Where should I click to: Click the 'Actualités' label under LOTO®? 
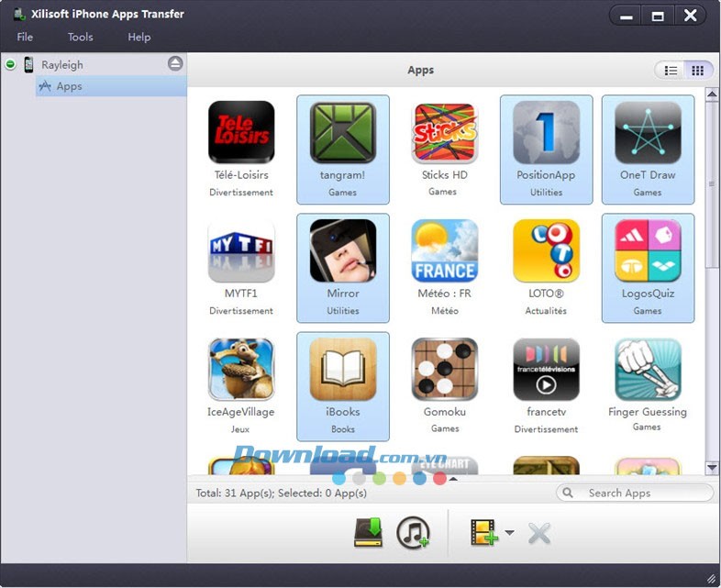[546, 311]
